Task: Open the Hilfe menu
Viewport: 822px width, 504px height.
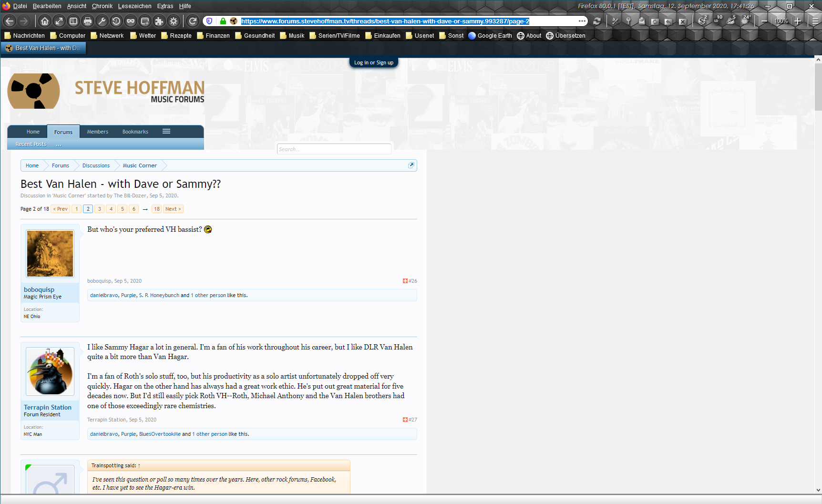Action: point(185,6)
